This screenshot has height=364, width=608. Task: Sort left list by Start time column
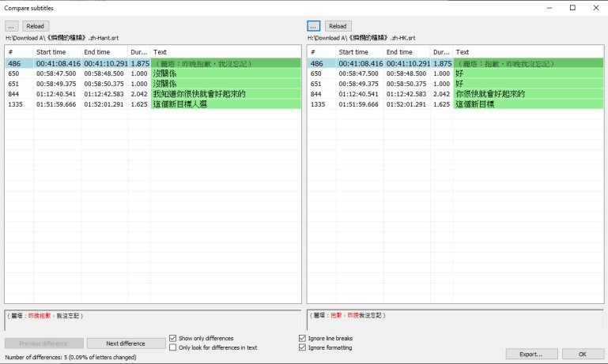point(58,52)
